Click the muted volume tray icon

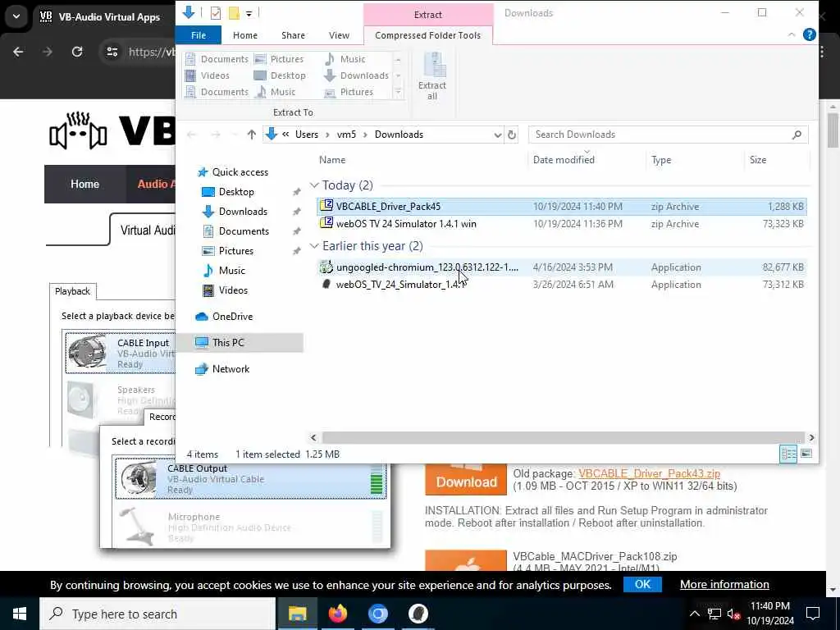click(x=733, y=614)
